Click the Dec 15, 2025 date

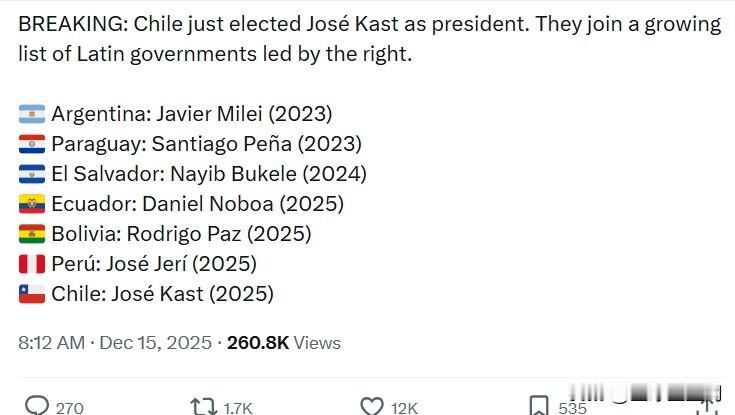tap(157, 343)
